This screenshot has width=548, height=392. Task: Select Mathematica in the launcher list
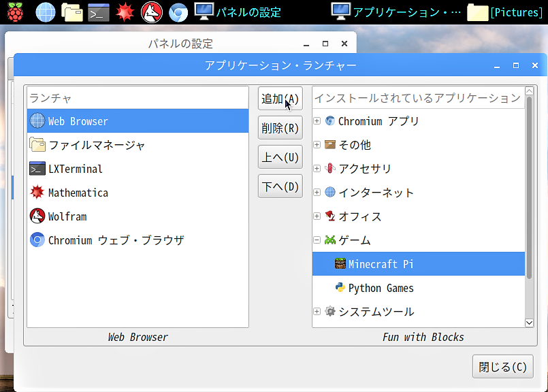point(138,192)
